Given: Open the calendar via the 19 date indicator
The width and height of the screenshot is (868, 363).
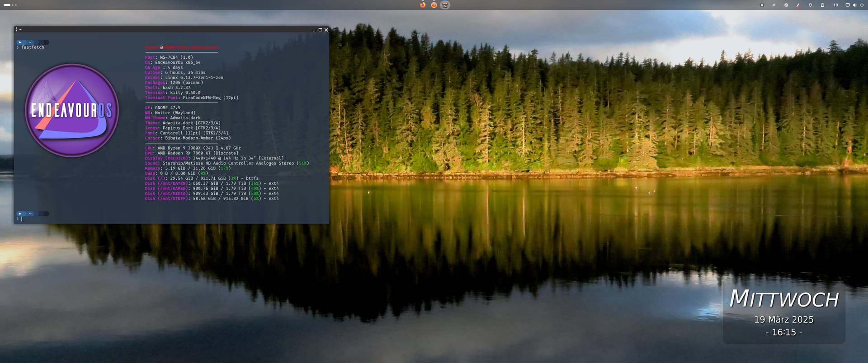Looking at the screenshot, I should tap(835, 5).
